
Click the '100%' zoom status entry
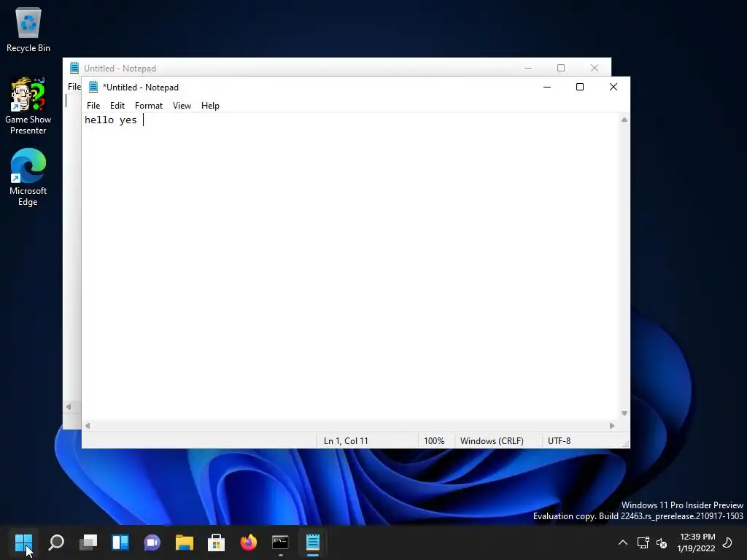tap(434, 441)
